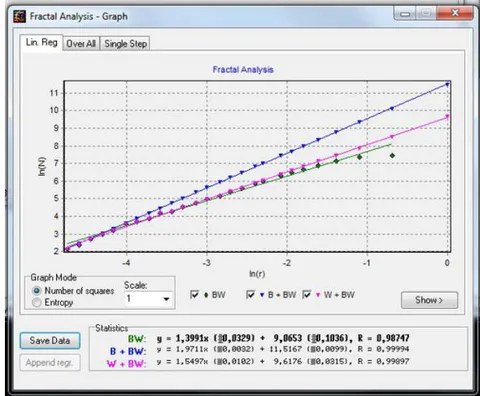Click the outlier green point near ln(r) -0.7

(392, 156)
